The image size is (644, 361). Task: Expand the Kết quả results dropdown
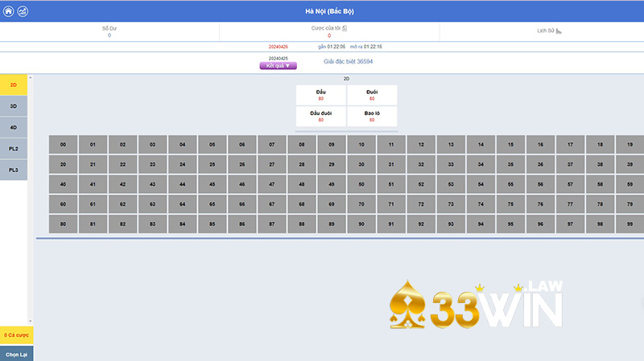pos(278,66)
